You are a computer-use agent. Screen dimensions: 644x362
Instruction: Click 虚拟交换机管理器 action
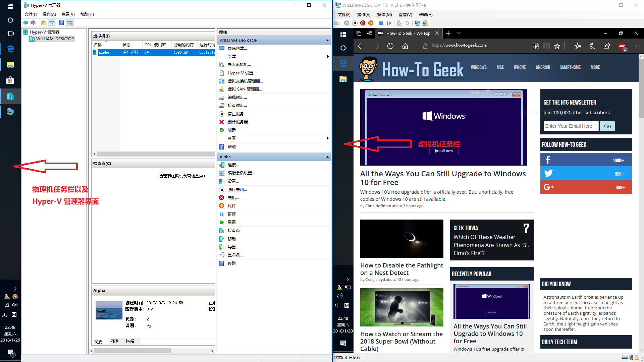(x=245, y=81)
